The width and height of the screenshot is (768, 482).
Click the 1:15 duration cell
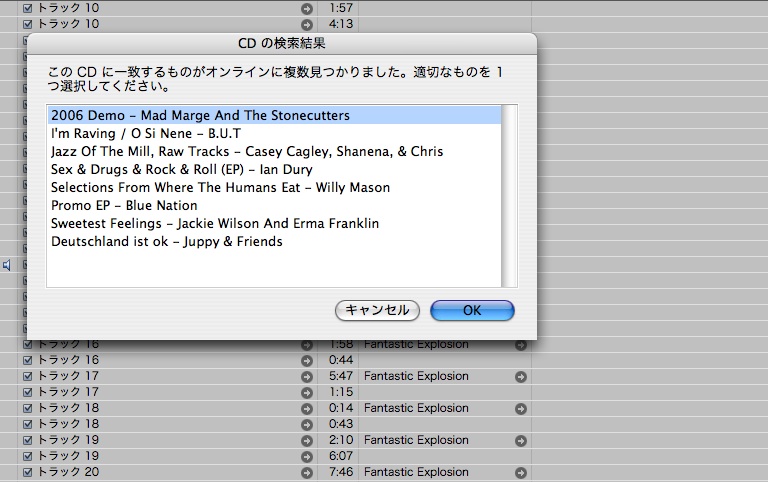[341, 392]
